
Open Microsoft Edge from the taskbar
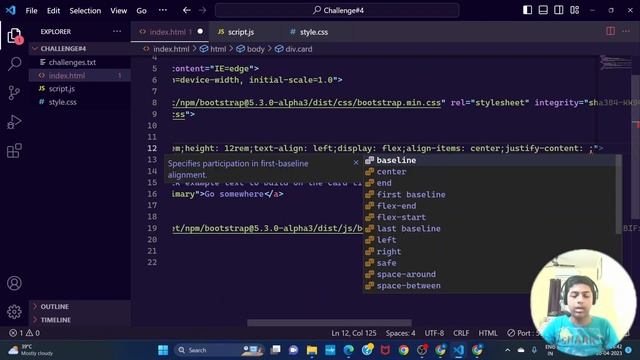click(x=349, y=350)
